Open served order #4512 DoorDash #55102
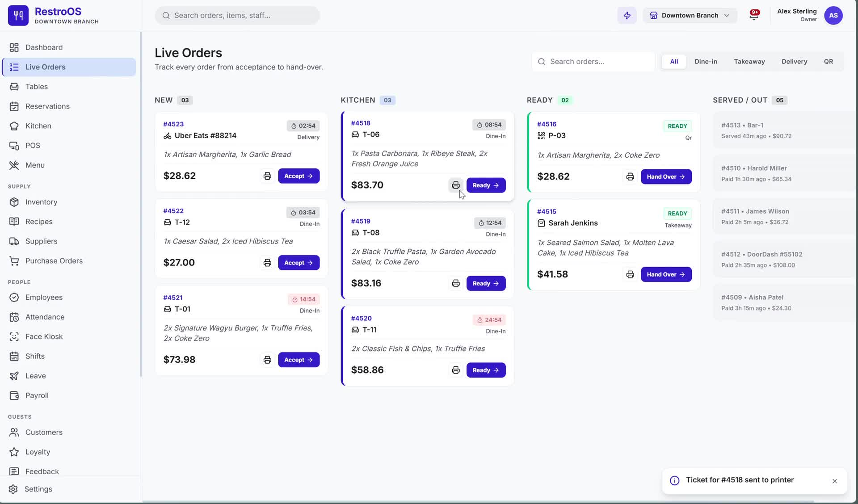This screenshot has width=858, height=504. (x=785, y=260)
